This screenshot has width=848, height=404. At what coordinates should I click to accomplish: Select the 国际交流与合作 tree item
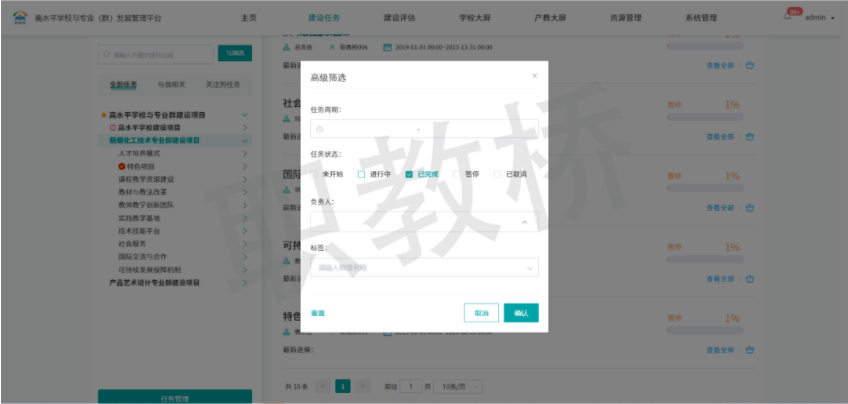(142, 257)
